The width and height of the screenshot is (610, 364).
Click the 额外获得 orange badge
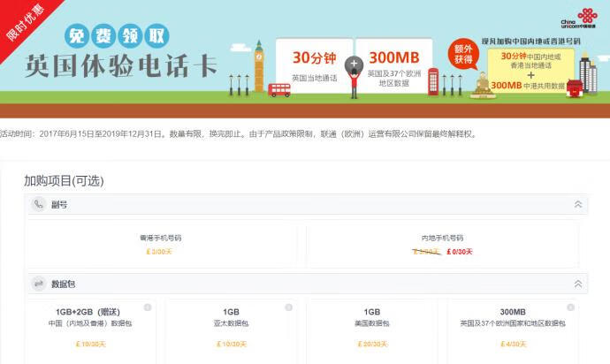tap(462, 56)
